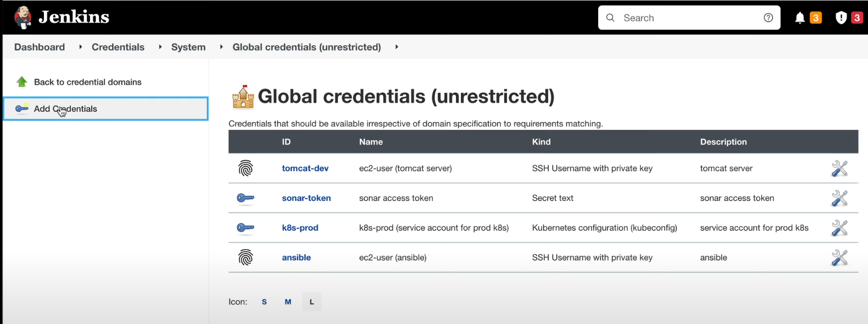Click the castle icon beside page heading
Screen dimensions: 868x324
pyautogui.click(x=243, y=96)
